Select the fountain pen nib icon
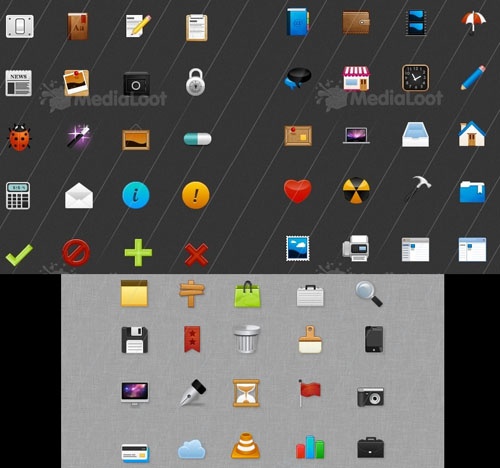 coord(193,393)
